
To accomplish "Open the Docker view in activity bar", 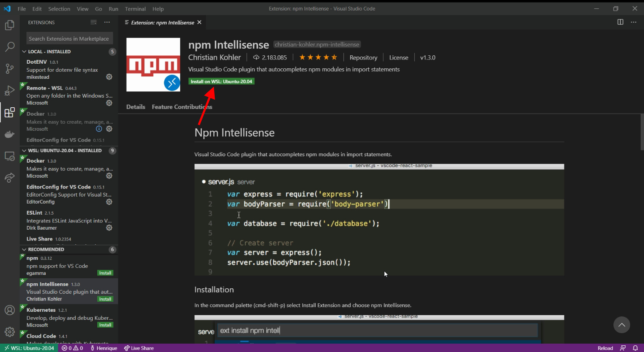I will (x=10, y=135).
